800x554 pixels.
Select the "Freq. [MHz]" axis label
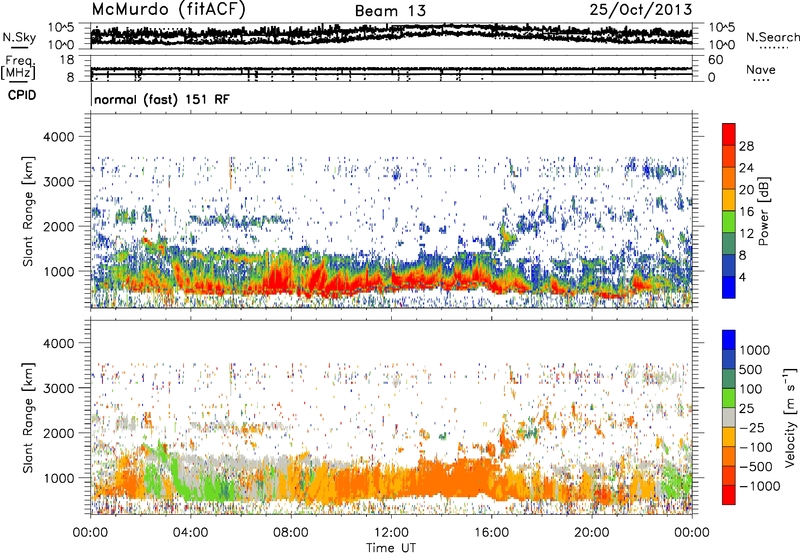18,67
